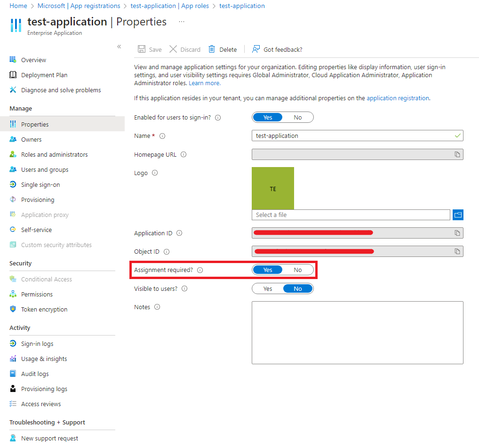
Task: Open the Learn more link
Action: click(204, 83)
